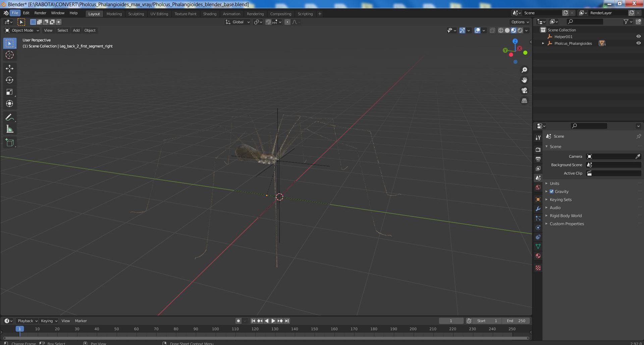
Task: Select the Scale tool
Action: [10, 92]
